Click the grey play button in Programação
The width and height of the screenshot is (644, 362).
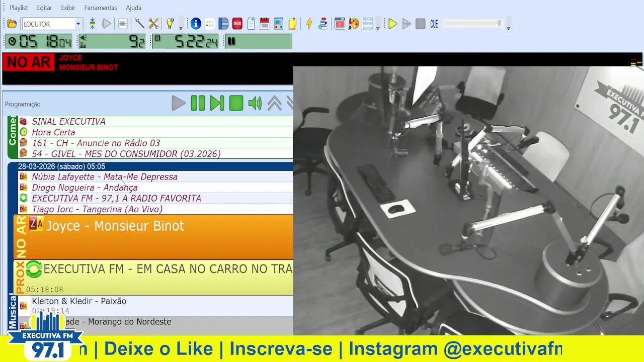(178, 103)
